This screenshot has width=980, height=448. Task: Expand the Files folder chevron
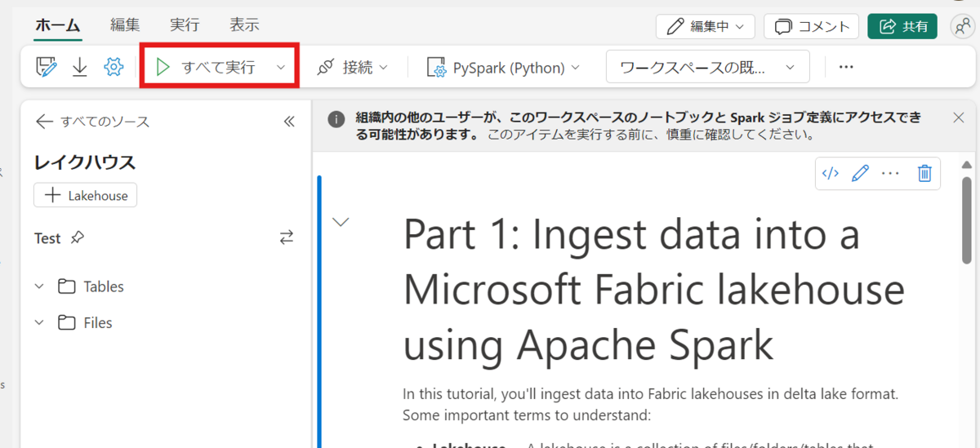[39, 322]
